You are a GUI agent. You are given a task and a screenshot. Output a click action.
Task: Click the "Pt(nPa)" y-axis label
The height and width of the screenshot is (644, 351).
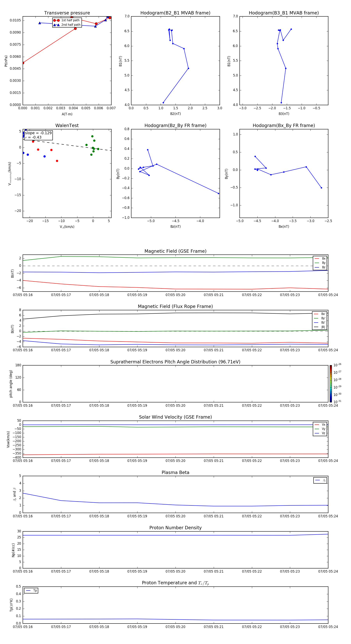(x=6, y=61)
